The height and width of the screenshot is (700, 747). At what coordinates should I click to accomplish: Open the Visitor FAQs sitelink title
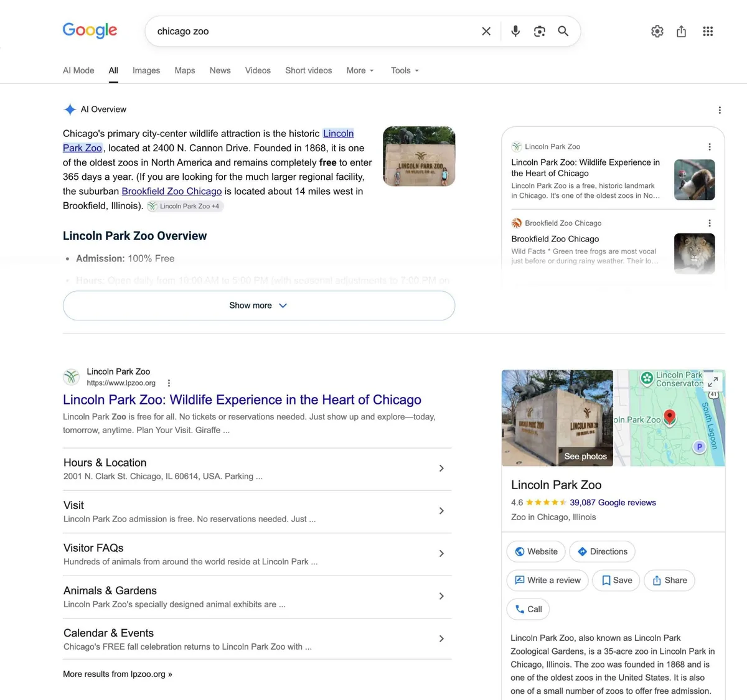click(93, 548)
